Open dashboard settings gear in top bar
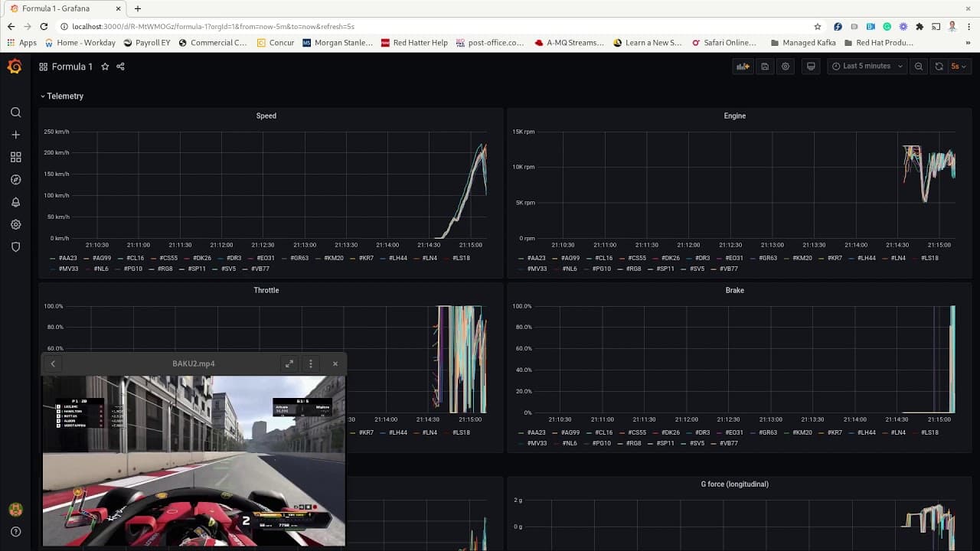The image size is (980, 551). click(x=786, y=67)
